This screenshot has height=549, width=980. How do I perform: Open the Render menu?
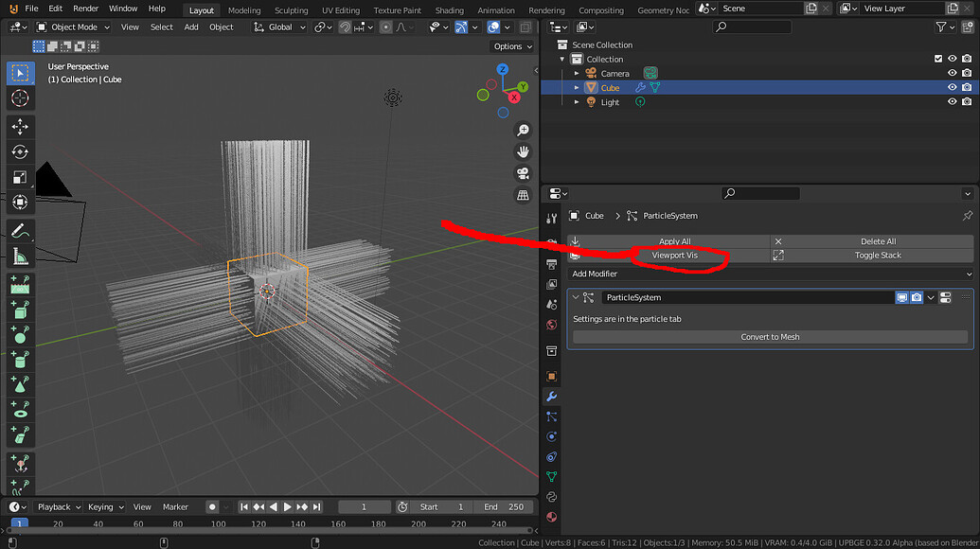85,9
